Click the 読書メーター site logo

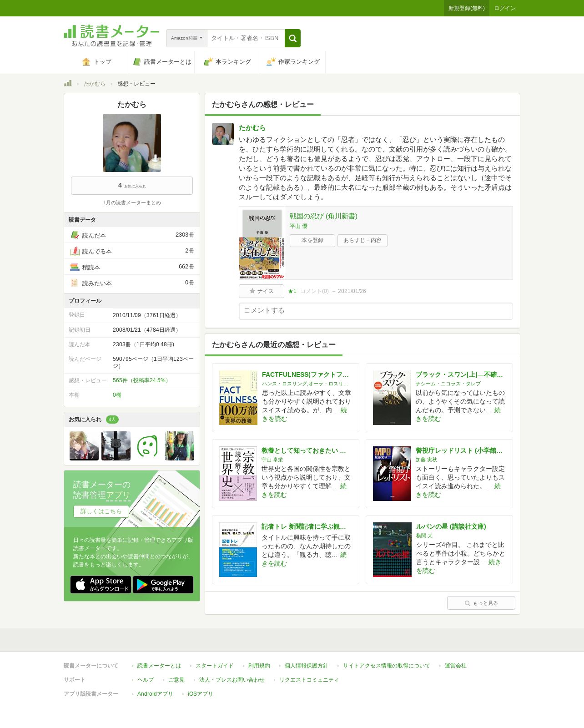coord(111,35)
